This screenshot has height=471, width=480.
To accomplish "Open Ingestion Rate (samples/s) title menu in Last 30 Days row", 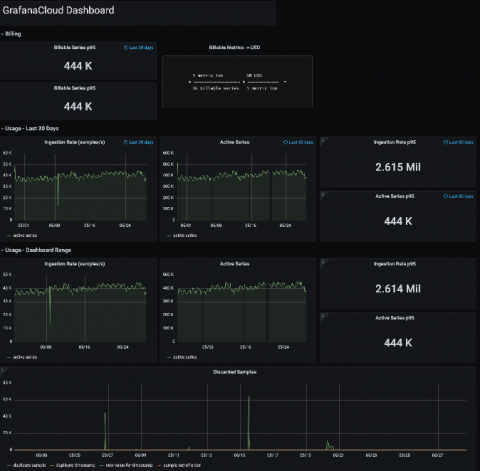I will coord(75,142).
